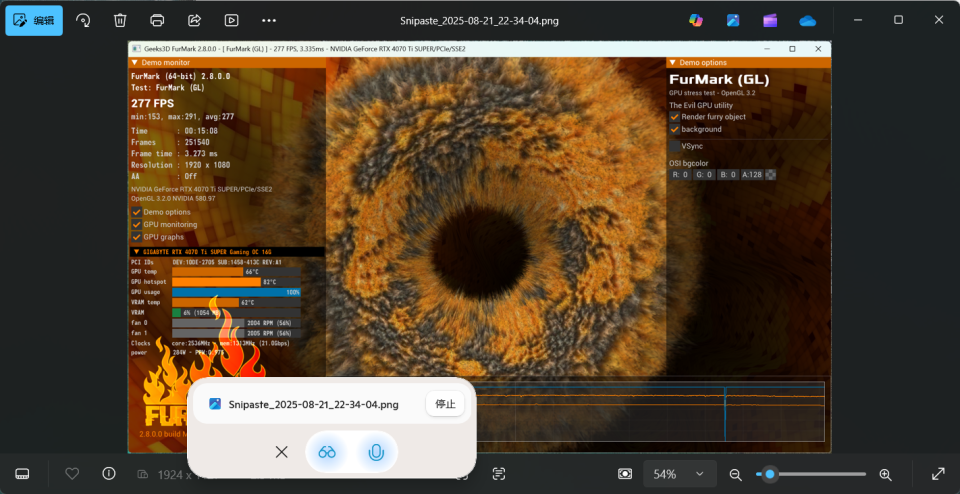The height and width of the screenshot is (494, 960).
Task: Rotate the image with the rotate icon
Action: (83, 20)
